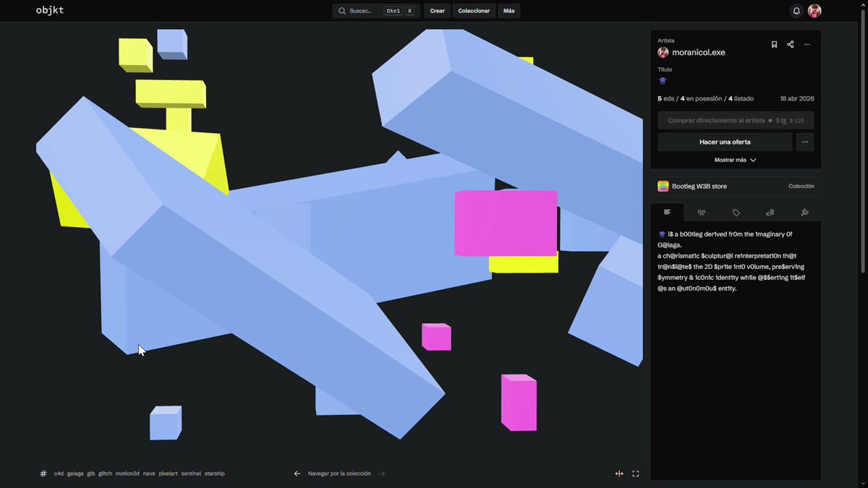Image resolution: width=868 pixels, height=488 pixels.
Task: Open the galaga tag
Action: click(x=75, y=474)
